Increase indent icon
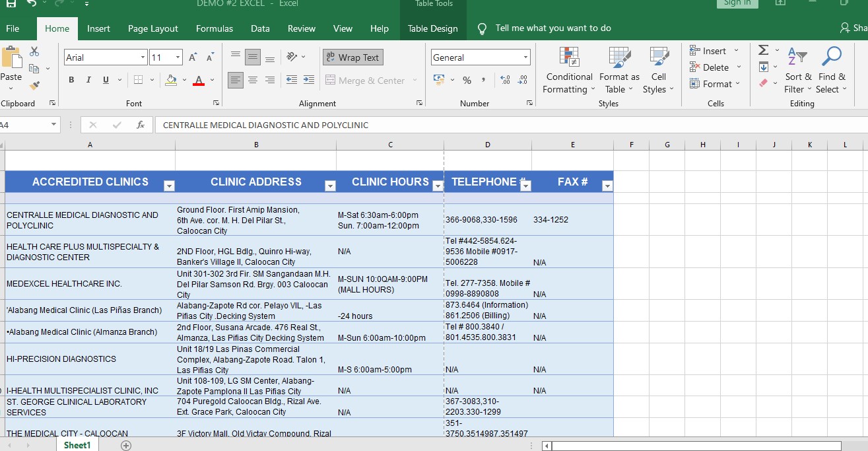Screen dimensions: 868x451 [308, 80]
